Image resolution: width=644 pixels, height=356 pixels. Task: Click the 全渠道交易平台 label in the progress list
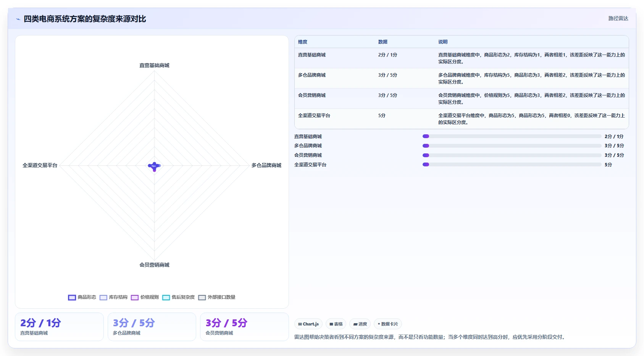pyautogui.click(x=310, y=165)
